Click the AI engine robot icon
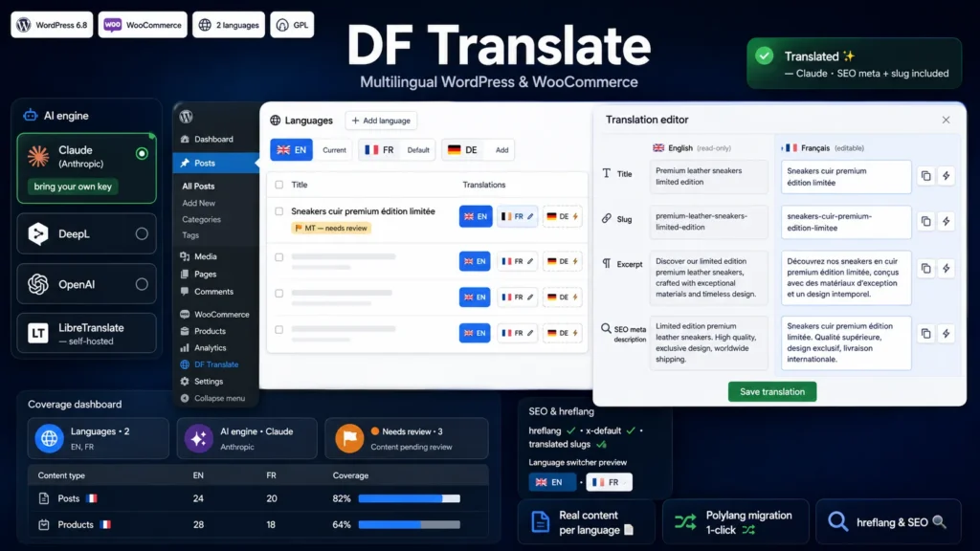Screen dimensions: 980x551 [x=30, y=115]
